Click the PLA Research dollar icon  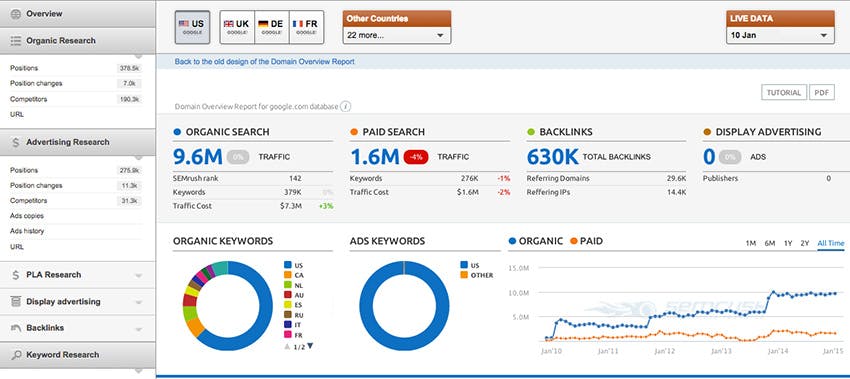coord(16,275)
